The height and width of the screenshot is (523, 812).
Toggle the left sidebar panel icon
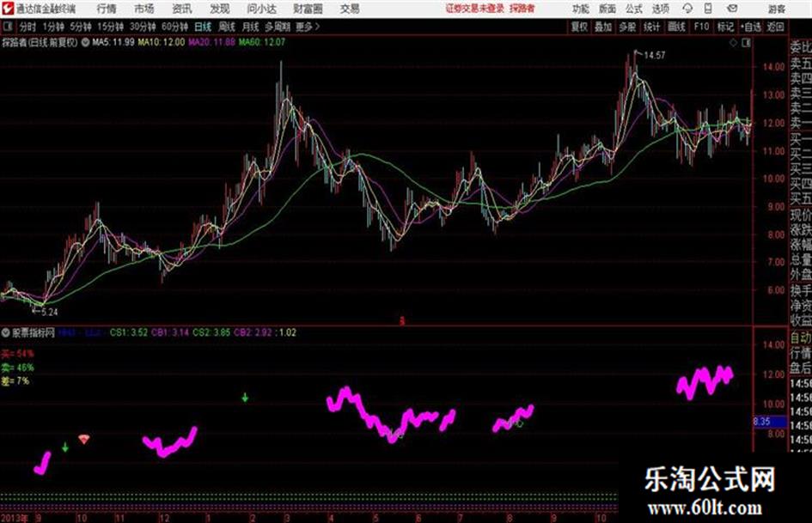(x=7, y=27)
